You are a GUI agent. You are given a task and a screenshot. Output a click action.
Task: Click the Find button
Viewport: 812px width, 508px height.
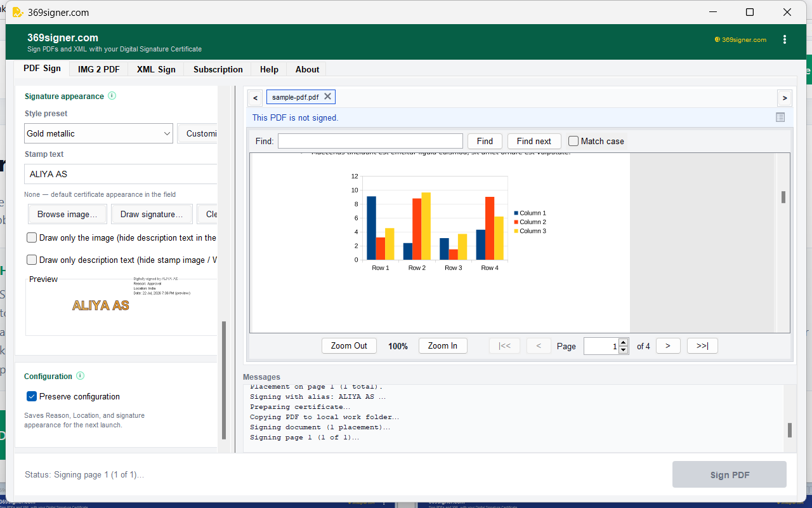485,141
